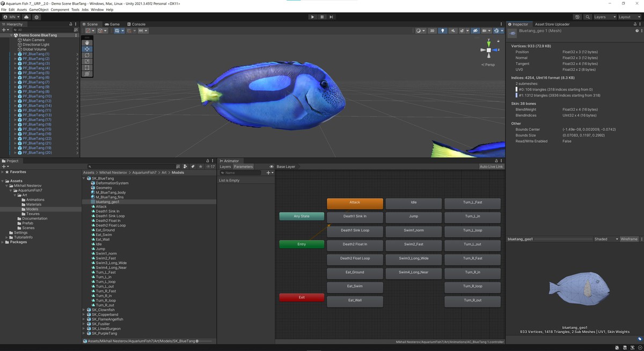Expand PF_BlueTang (1) in Hierarchy

click(x=15, y=54)
